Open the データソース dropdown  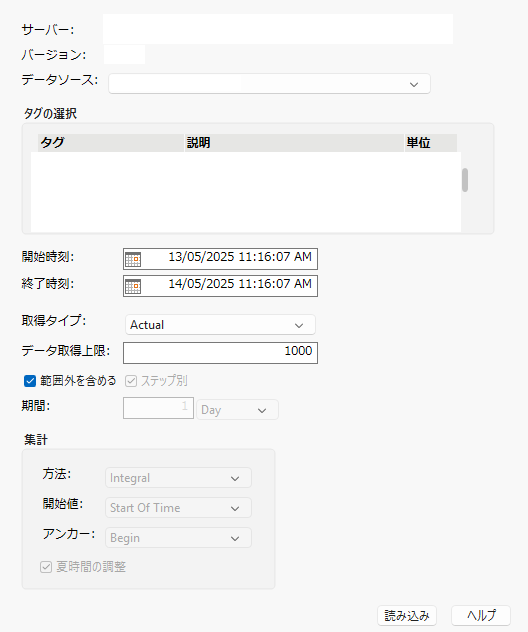click(x=269, y=84)
